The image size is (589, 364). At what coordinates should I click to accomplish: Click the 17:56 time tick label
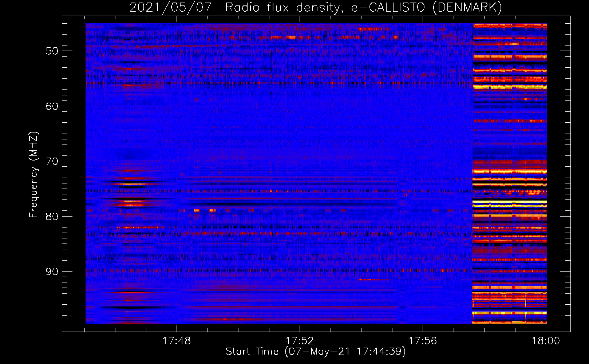click(x=423, y=341)
